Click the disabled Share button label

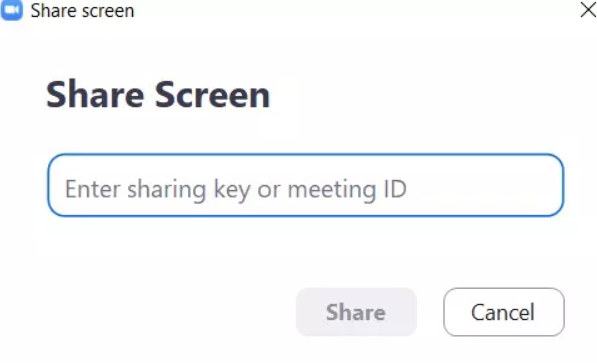[356, 312]
